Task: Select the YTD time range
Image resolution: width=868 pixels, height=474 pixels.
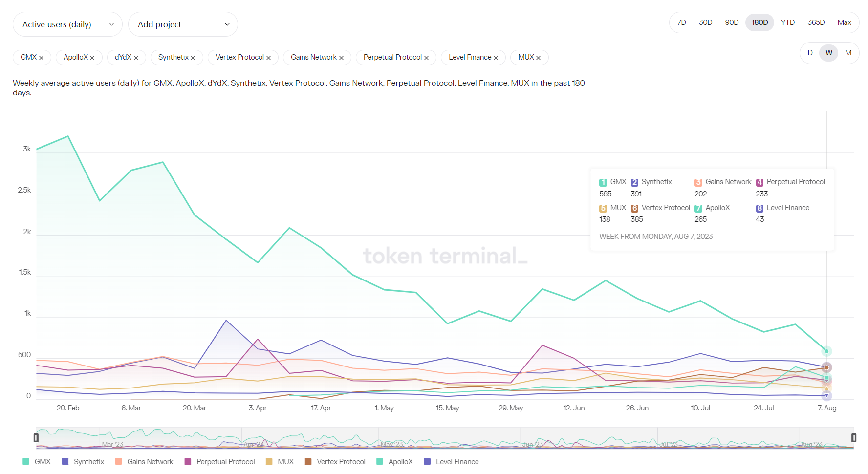Action: (x=787, y=22)
